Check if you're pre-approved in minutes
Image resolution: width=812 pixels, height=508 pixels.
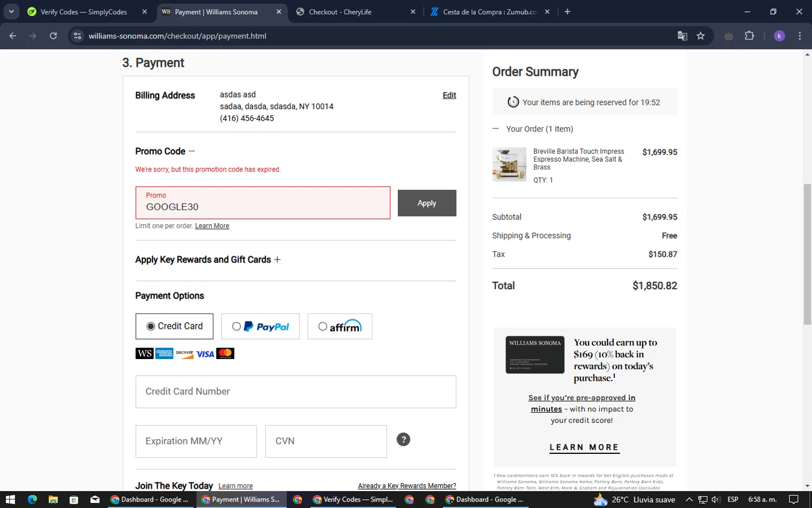[582, 403]
